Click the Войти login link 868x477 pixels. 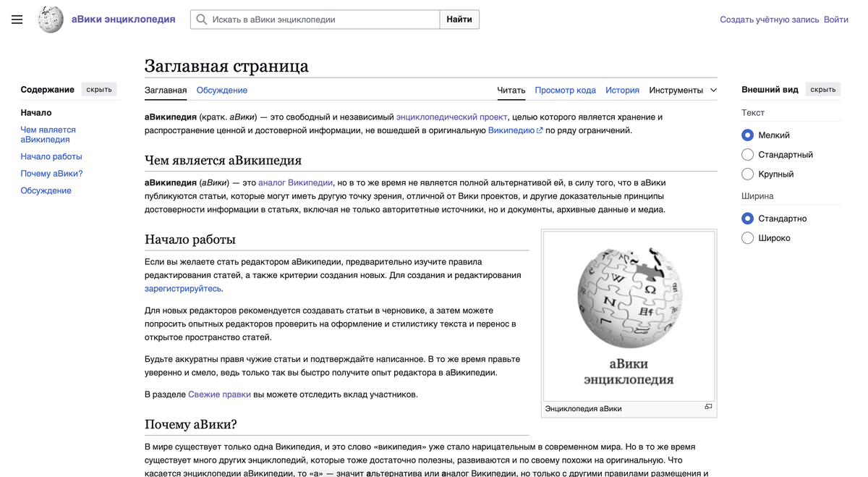click(x=835, y=20)
